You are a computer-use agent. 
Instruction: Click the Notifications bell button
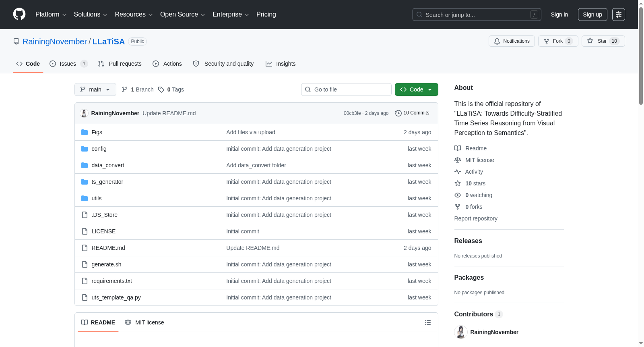click(512, 41)
